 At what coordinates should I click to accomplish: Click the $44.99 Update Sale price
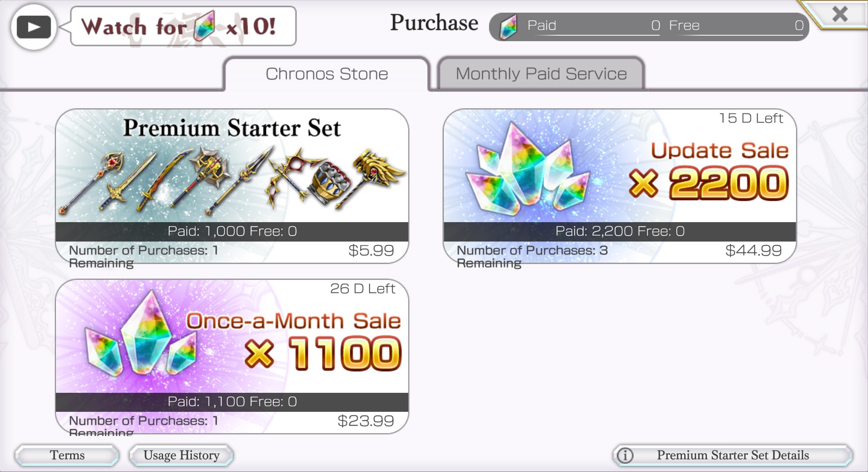tap(753, 250)
